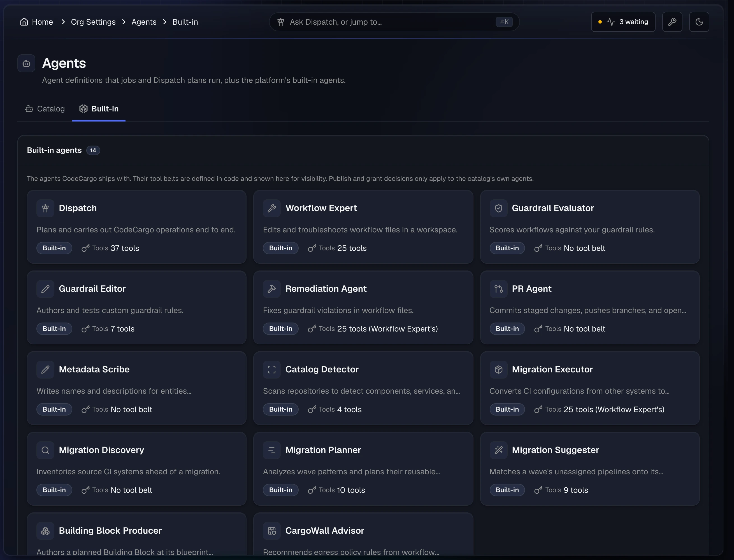Click the Building Block Producer blocks icon
This screenshot has height=560, width=734.
tap(45, 531)
